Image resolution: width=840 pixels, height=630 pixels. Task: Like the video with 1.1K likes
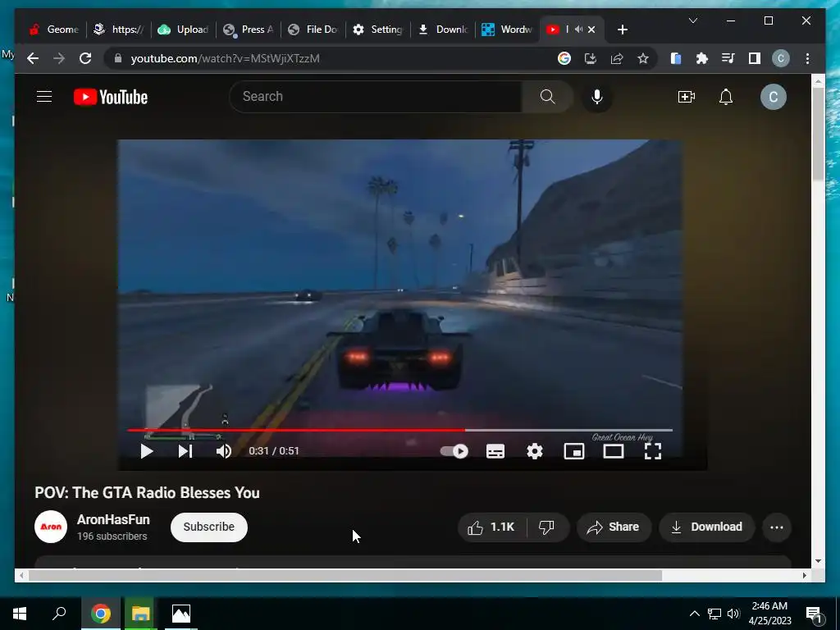click(491, 527)
